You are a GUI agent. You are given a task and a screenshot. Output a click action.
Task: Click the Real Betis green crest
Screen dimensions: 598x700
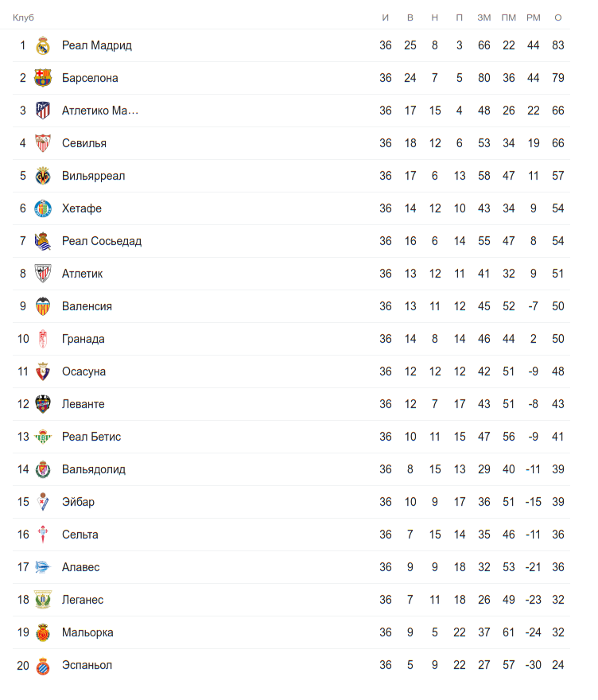43,437
